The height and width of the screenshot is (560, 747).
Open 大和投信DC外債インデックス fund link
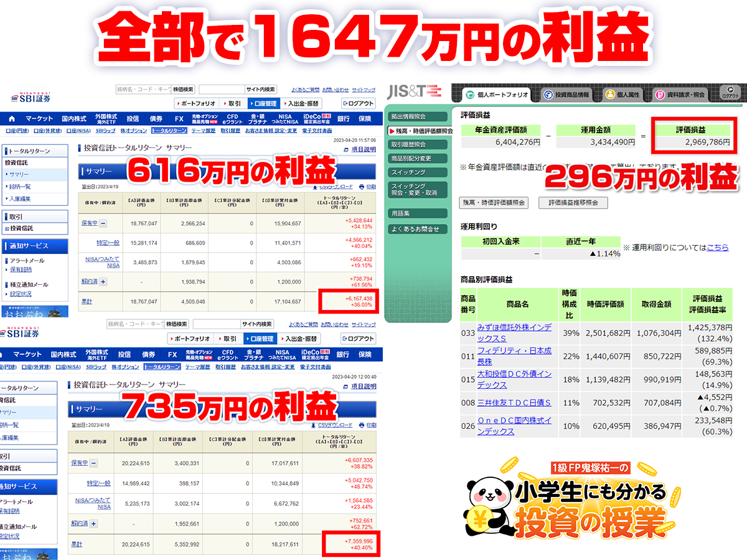(x=514, y=380)
